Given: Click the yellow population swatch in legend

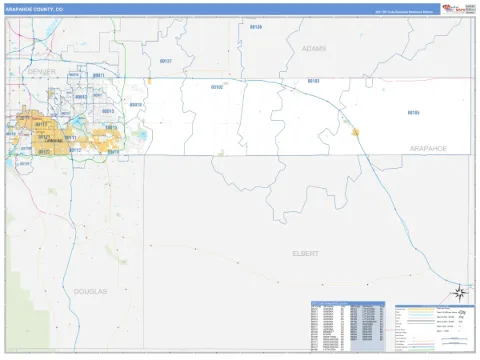Looking at the screenshot, I should (421, 309).
